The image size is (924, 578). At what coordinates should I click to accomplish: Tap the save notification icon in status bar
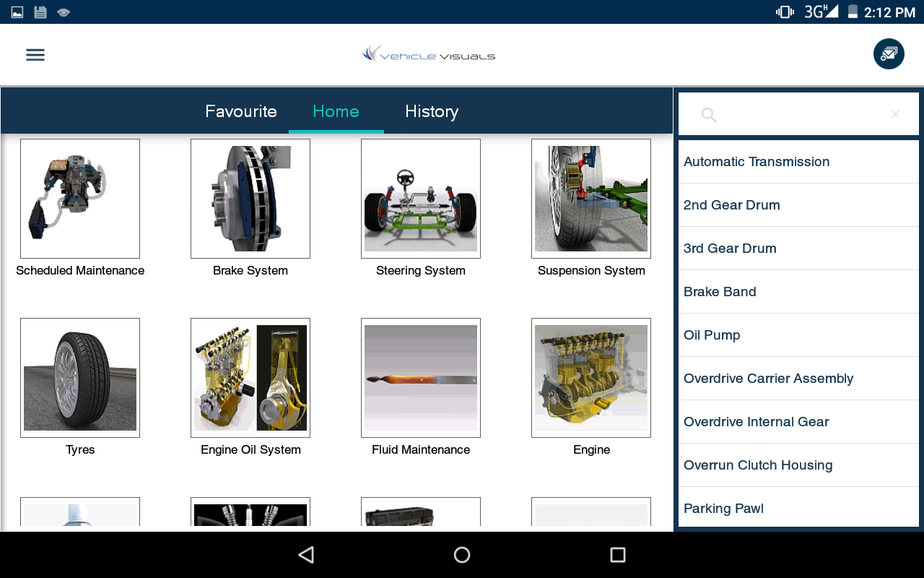tap(40, 12)
